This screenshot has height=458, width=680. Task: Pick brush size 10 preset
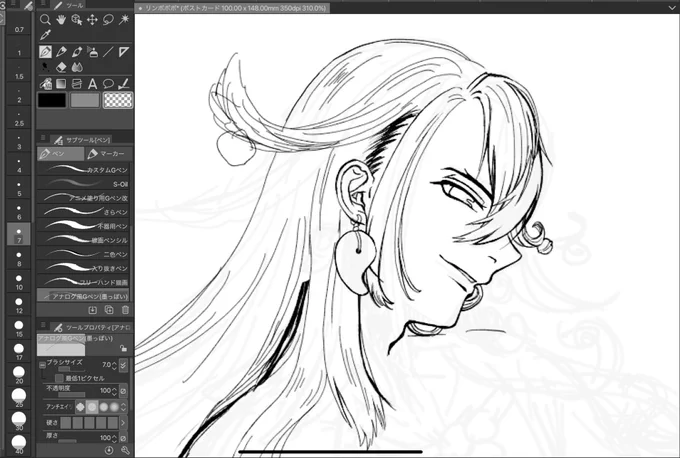click(19, 281)
